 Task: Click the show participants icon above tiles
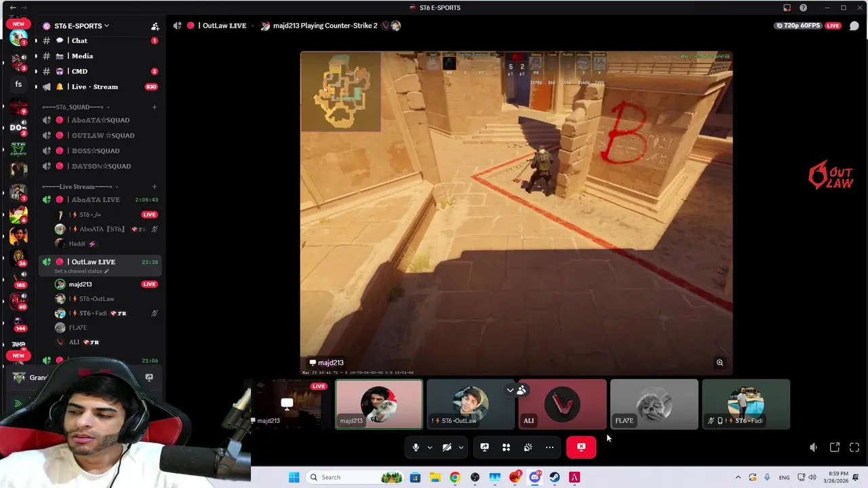[x=521, y=390]
